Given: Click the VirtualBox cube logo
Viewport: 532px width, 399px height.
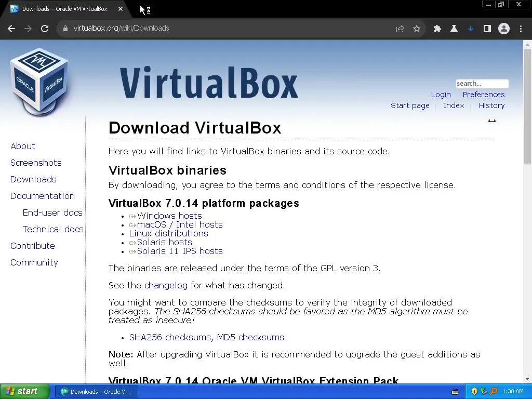Looking at the screenshot, I should pos(39,82).
